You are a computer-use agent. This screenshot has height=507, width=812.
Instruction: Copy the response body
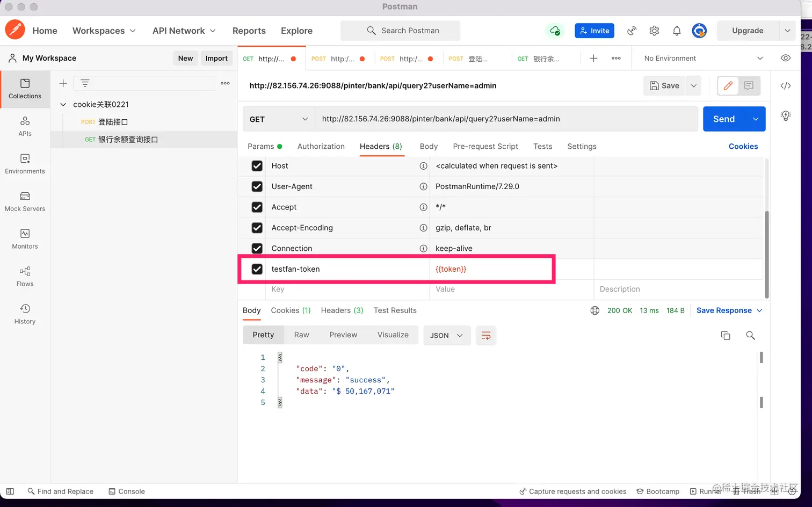[726, 336]
